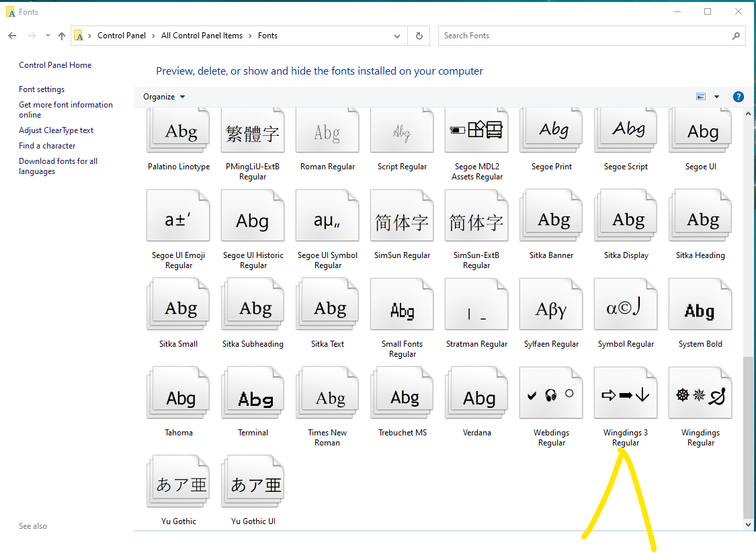The image size is (756, 553).
Task: Expand the view options dropdown arrow
Action: pos(716,97)
